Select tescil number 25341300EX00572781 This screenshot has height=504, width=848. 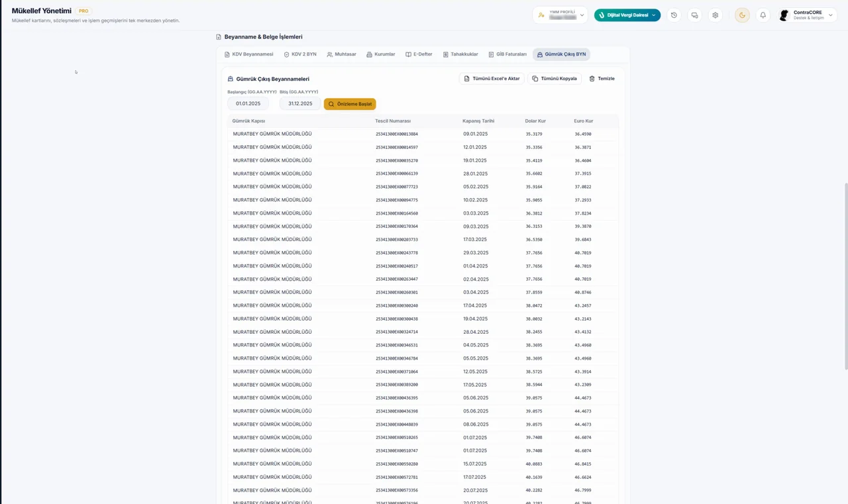(397, 478)
